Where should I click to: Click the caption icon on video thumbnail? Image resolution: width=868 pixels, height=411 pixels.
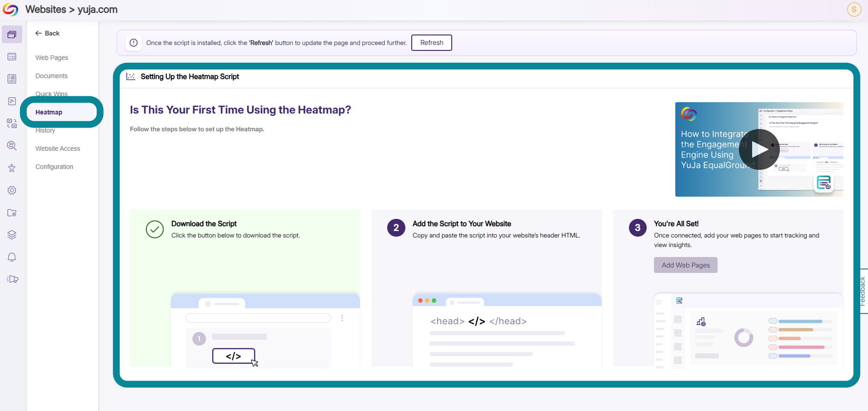(823, 183)
